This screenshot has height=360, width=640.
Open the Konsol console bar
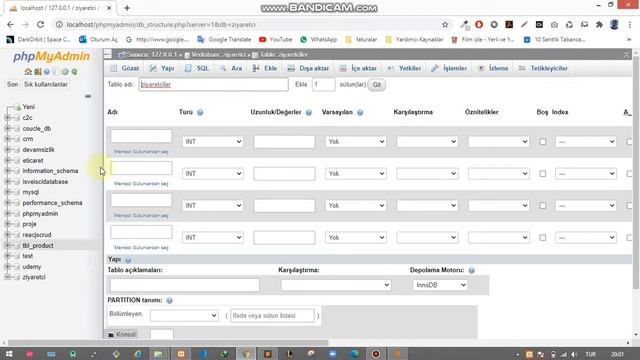[x=121, y=334]
